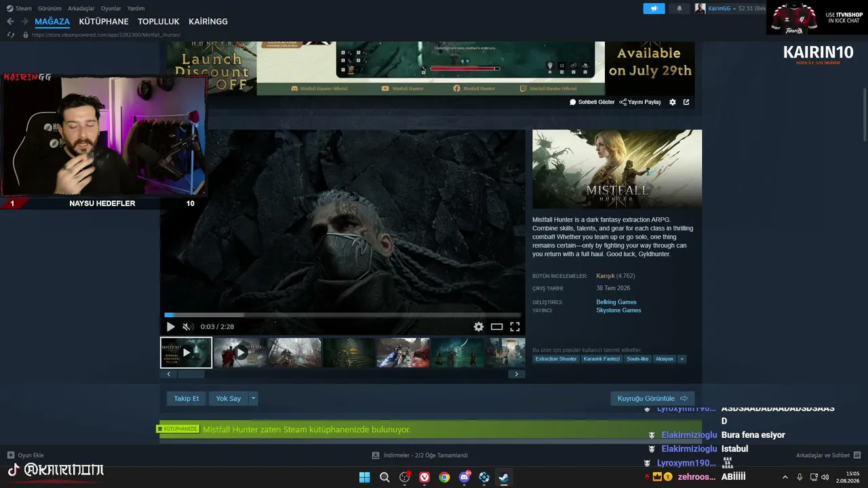Click the store URL address field
The image size is (868, 488).
(x=106, y=35)
